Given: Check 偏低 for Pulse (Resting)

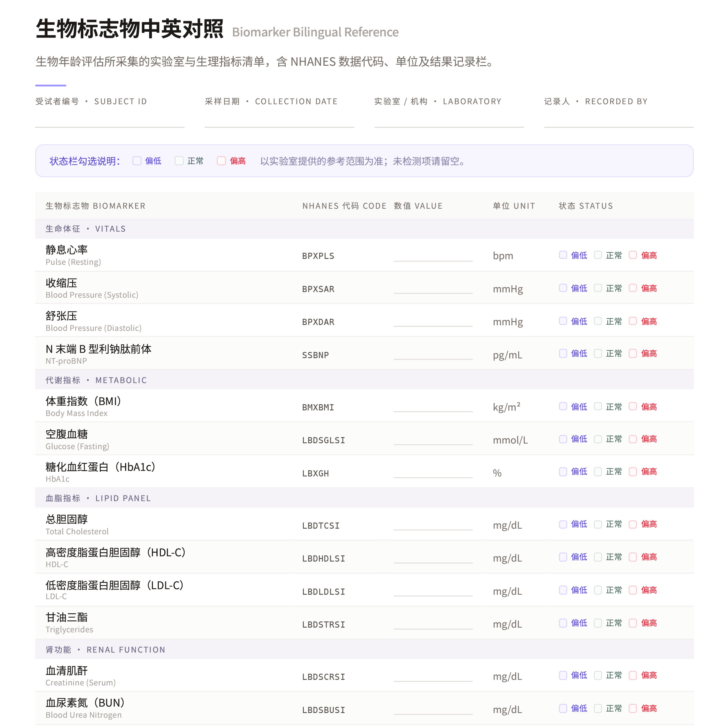Looking at the screenshot, I should (x=563, y=255).
